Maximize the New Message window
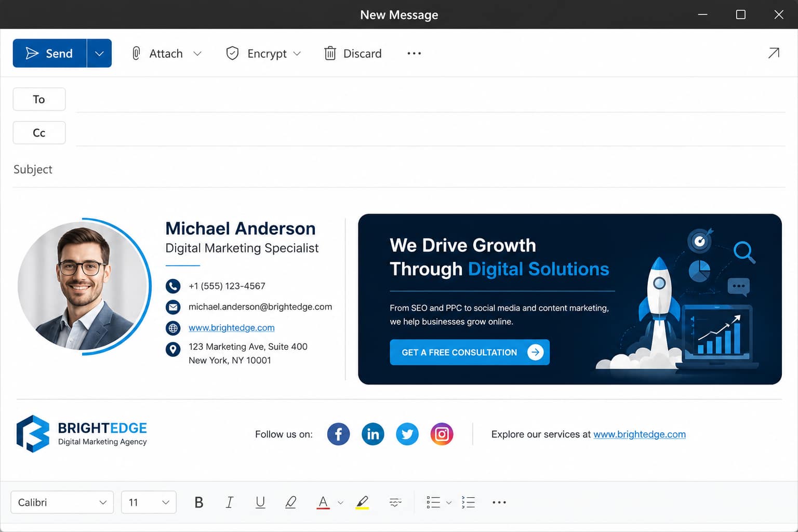The image size is (798, 532). (741, 15)
